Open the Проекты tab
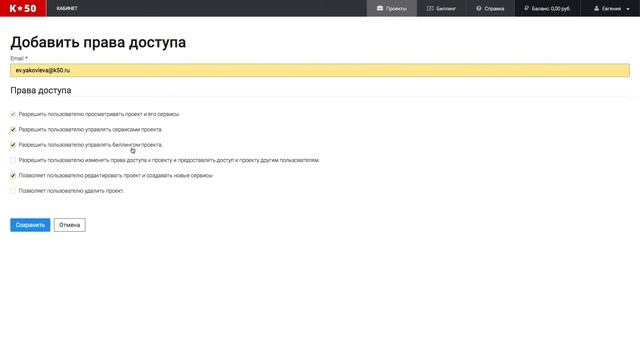The height and width of the screenshot is (360, 640). point(391,8)
